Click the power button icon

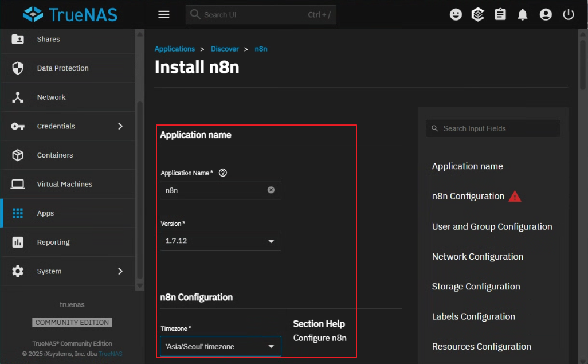[568, 15]
